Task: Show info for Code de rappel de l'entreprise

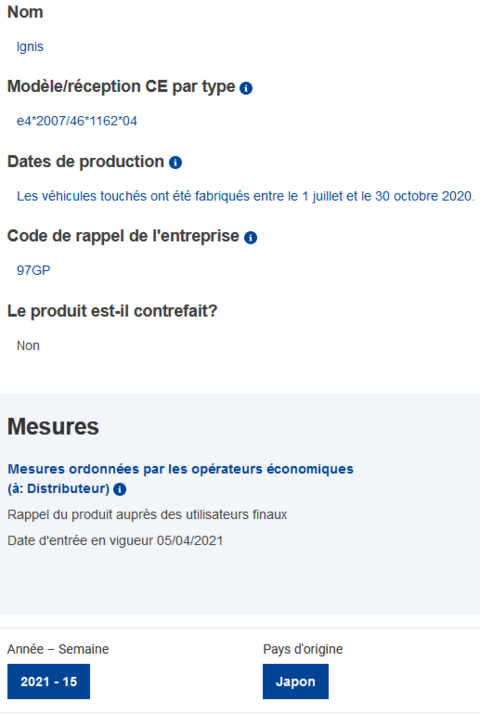Action: click(250, 237)
